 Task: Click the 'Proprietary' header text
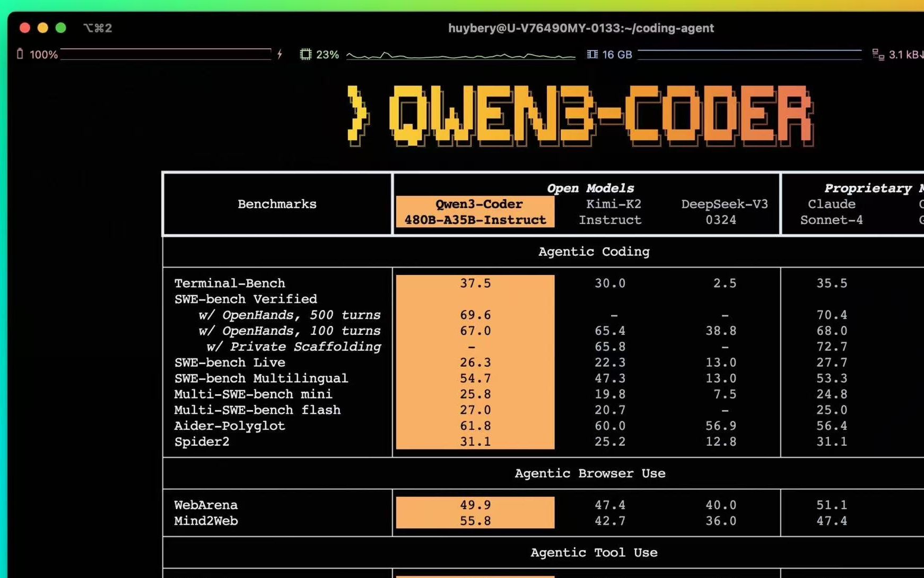[x=868, y=188]
